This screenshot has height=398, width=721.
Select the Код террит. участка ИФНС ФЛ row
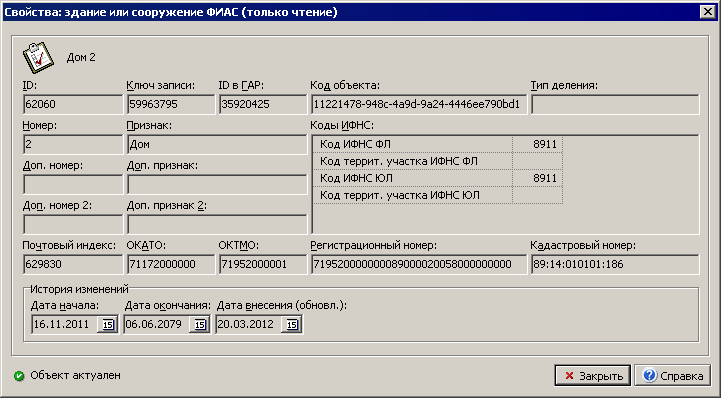(x=438, y=161)
